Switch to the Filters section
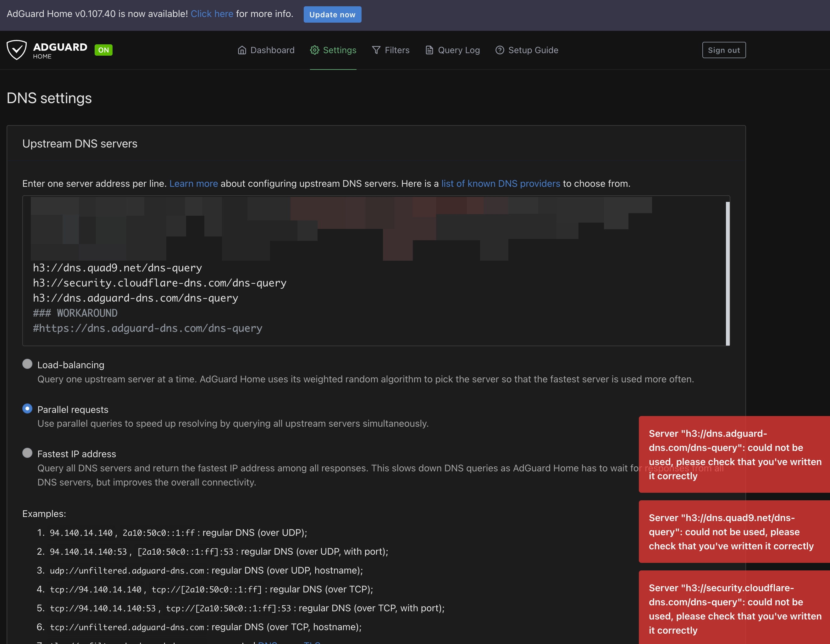 pyautogui.click(x=397, y=50)
